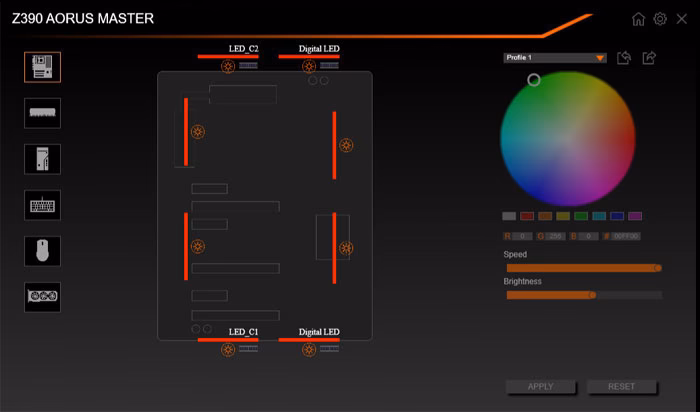Open settings with the gear icon
The width and height of the screenshot is (700, 412).
point(660,19)
